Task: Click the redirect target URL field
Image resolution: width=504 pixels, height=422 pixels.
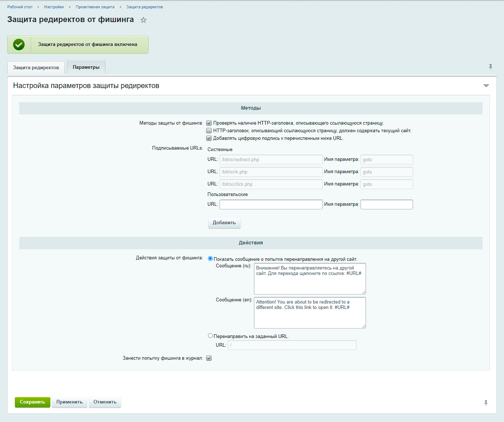Action: tap(292, 345)
